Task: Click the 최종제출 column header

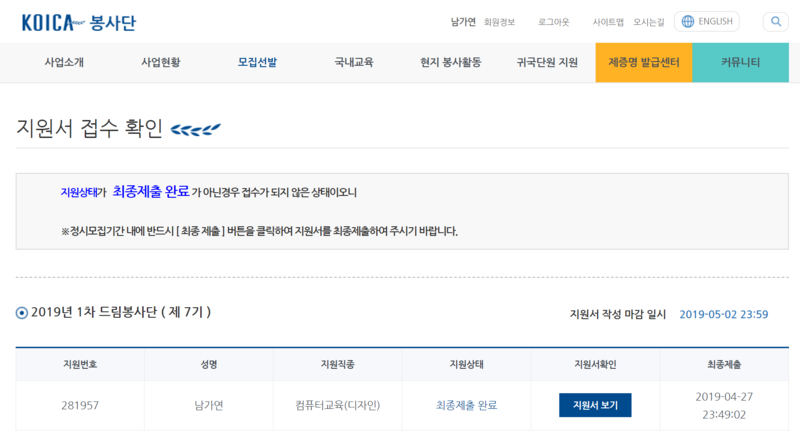Action: tap(724, 364)
